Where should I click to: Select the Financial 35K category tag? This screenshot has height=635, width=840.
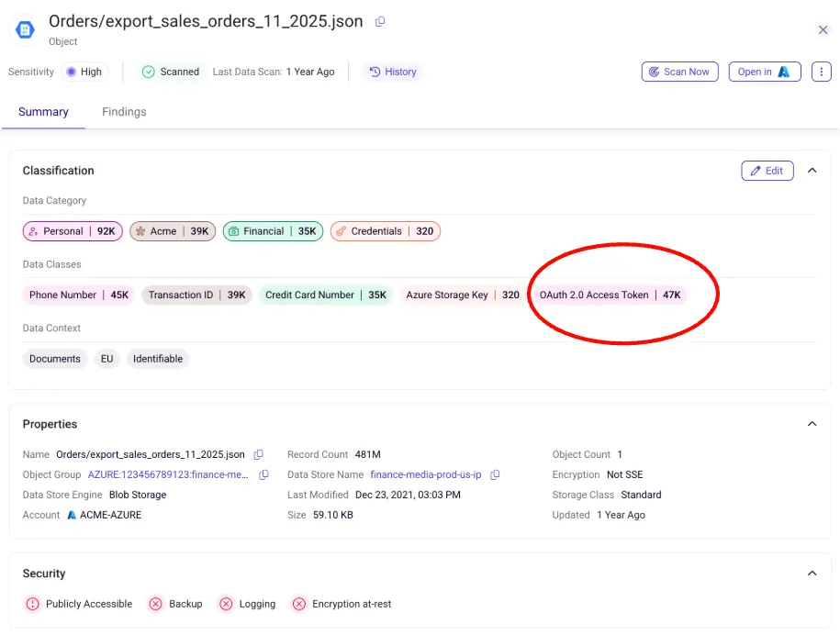(x=274, y=231)
